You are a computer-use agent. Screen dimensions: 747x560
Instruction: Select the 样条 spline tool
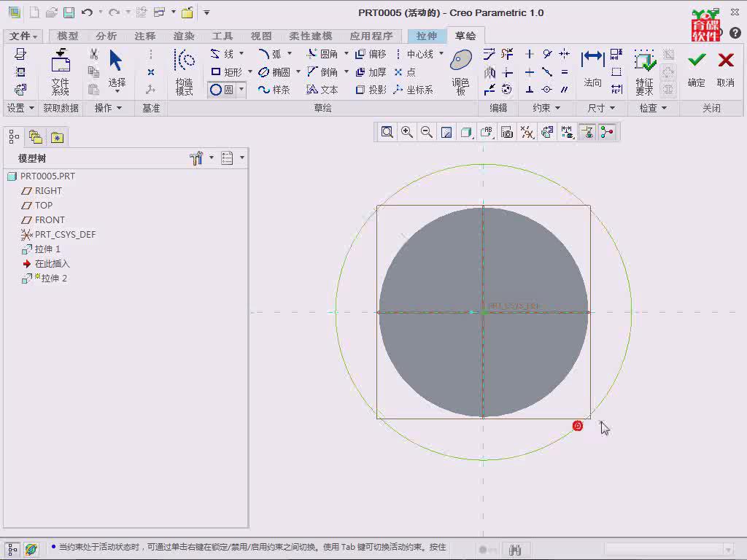(x=274, y=90)
